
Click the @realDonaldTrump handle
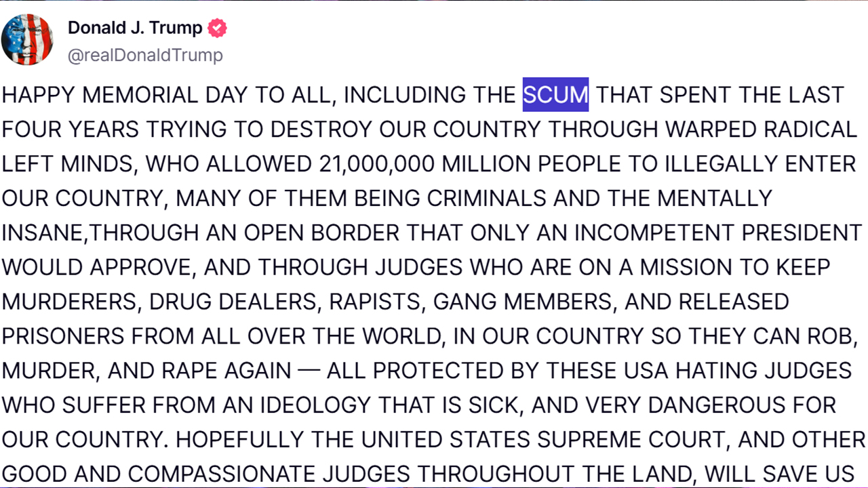[x=145, y=55]
